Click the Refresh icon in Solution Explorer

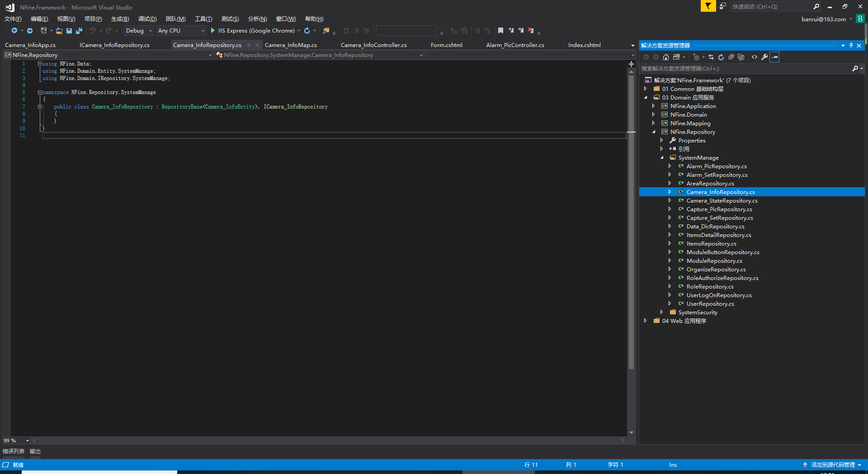point(721,57)
